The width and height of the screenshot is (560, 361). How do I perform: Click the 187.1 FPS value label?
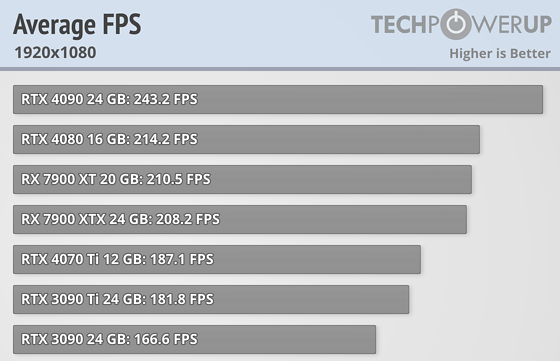tap(182, 259)
